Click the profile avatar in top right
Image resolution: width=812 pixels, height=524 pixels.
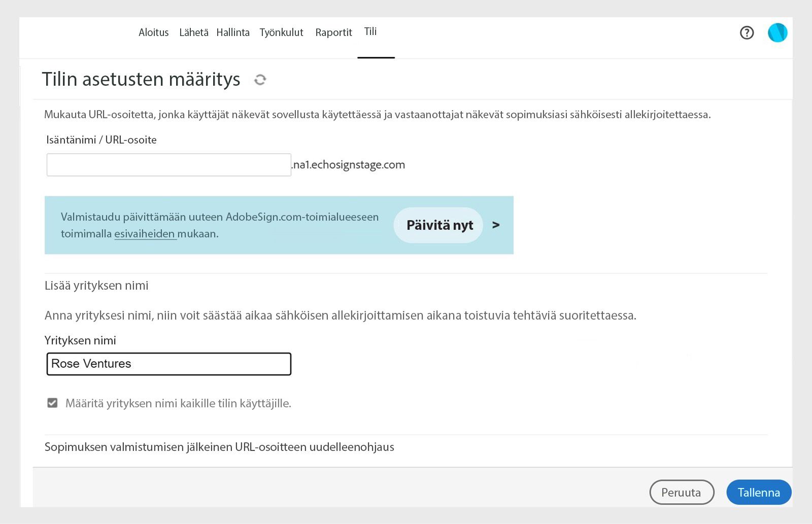pos(777,32)
